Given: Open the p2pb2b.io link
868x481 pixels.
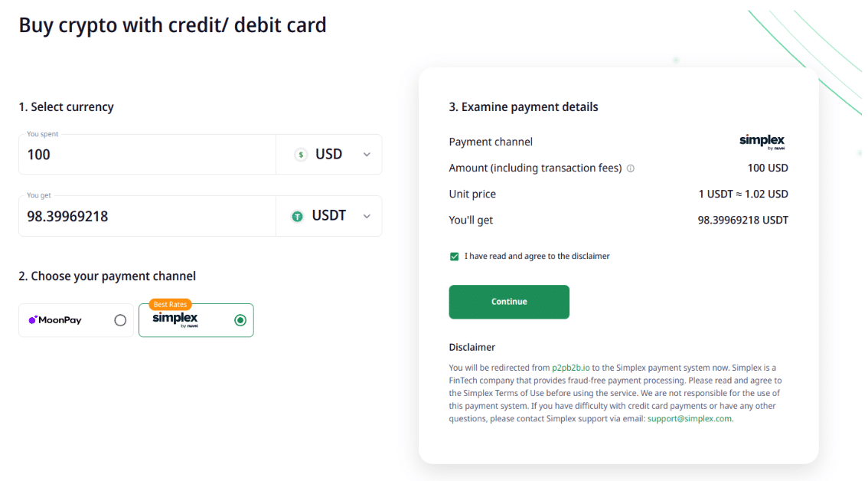Looking at the screenshot, I should tap(571, 368).
